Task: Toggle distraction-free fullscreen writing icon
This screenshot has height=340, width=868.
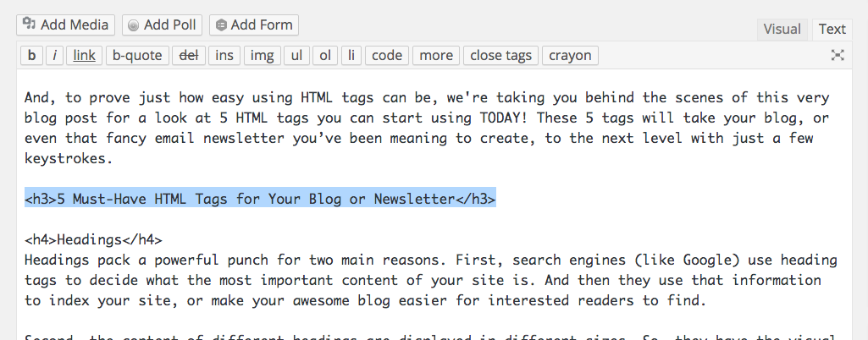Action: (x=838, y=55)
